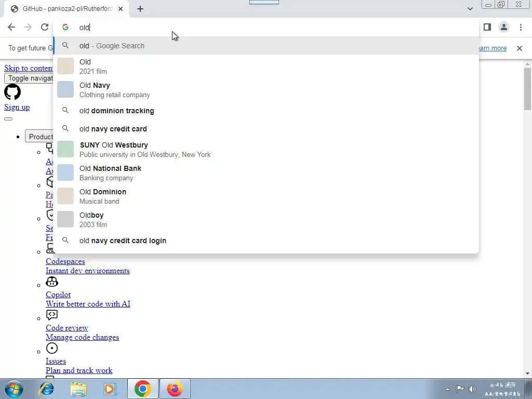Select 'SUNY Old Westbury' suggestion
The image size is (532, 399).
pos(266,150)
